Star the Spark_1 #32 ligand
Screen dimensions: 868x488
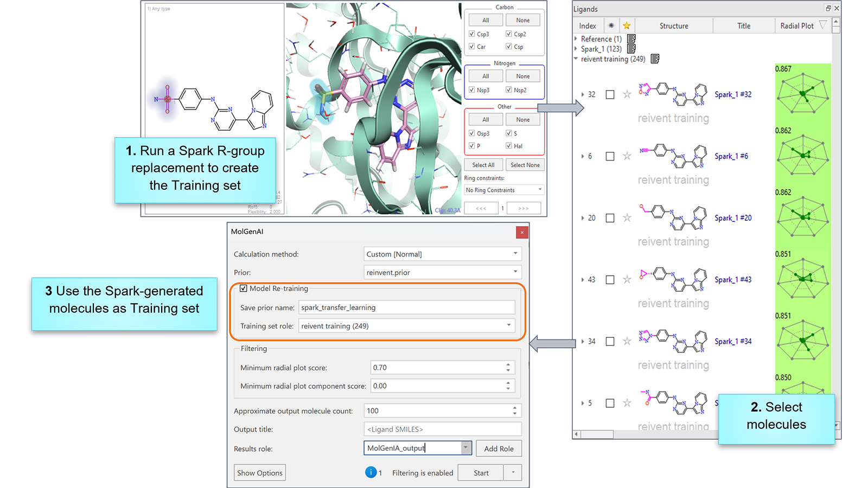[x=627, y=94]
